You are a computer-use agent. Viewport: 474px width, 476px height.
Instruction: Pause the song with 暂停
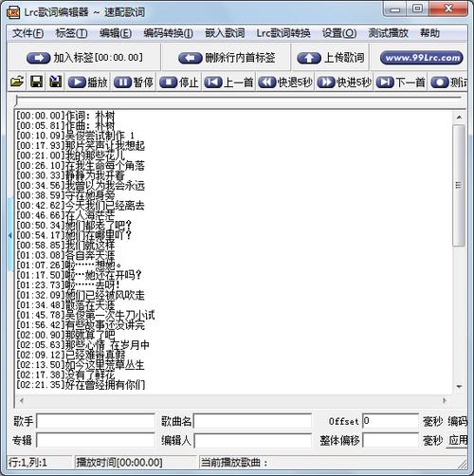pos(134,82)
